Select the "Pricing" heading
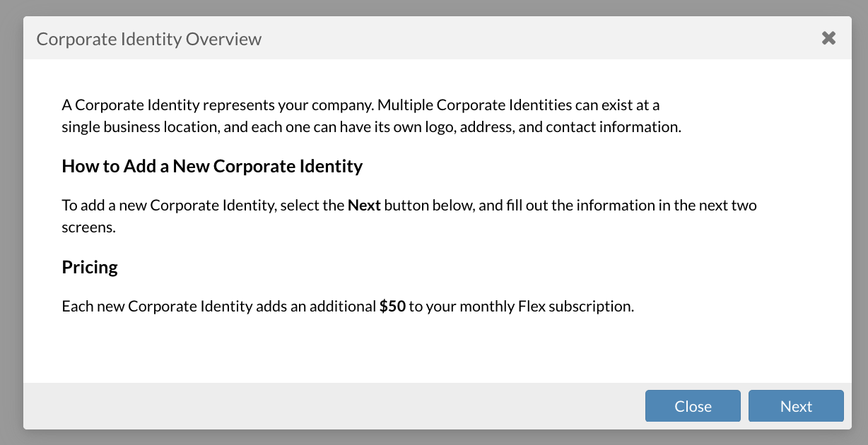Image resolution: width=868 pixels, height=445 pixels. coord(90,267)
